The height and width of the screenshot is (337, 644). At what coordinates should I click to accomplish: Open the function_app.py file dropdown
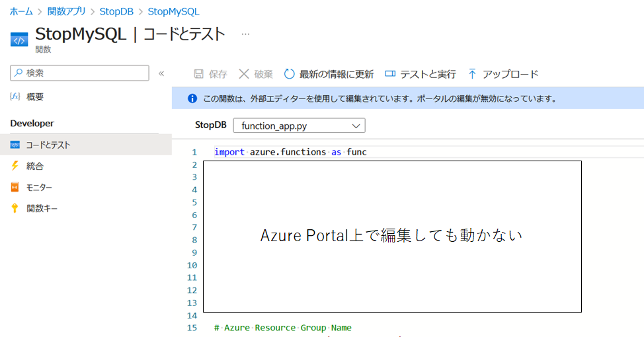click(299, 126)
